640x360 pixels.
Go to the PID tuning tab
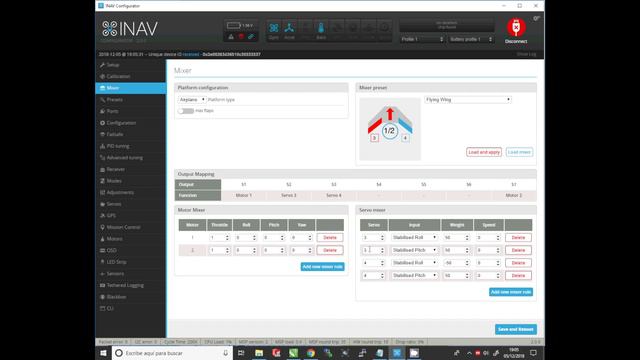[x=131, y=146]
